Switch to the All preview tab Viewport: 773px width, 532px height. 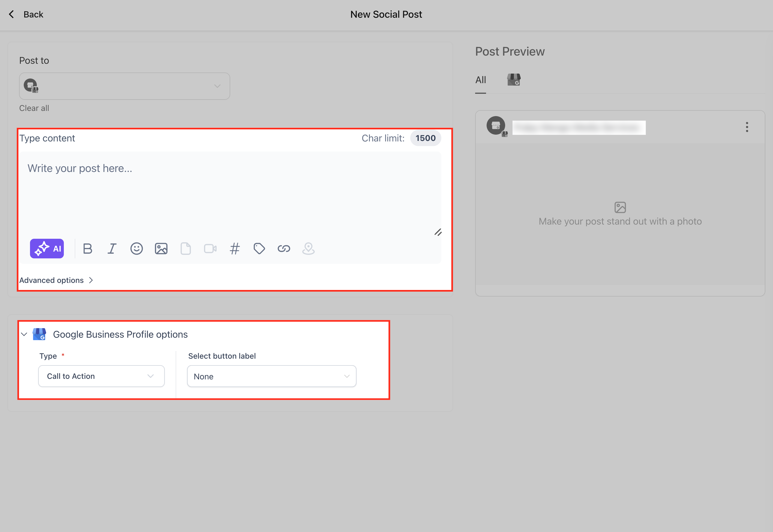[480, 80]
